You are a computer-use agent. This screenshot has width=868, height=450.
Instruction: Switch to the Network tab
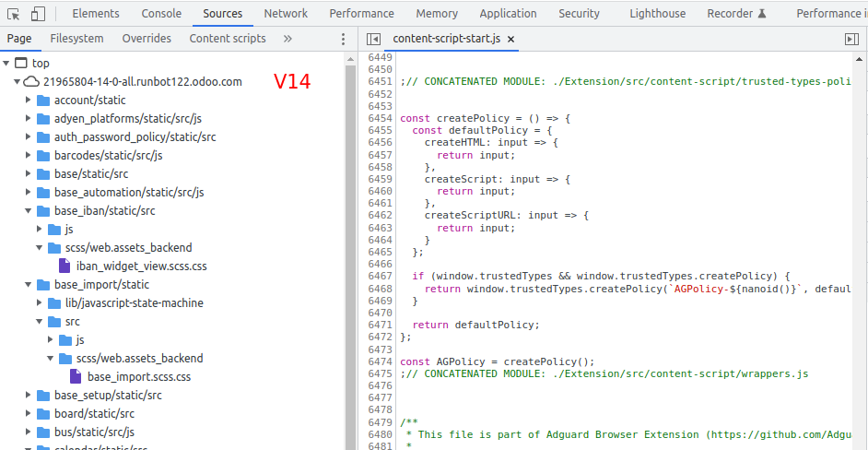[x=286, y=14]
